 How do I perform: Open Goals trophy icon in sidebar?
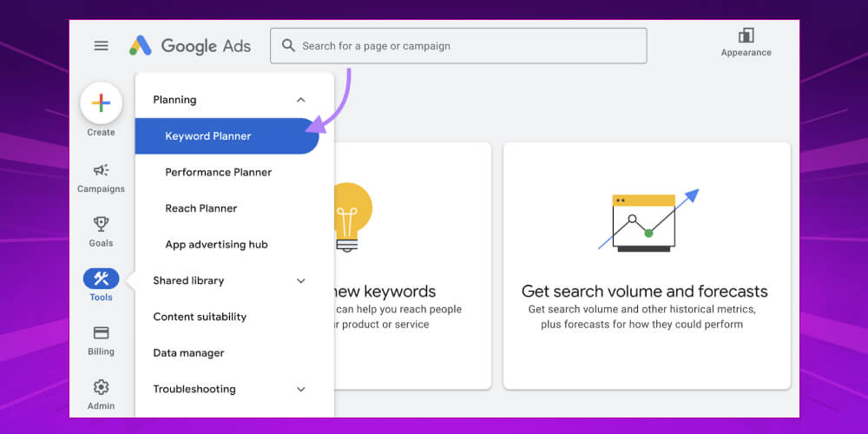pyautogui.click(x=101, y=224)
